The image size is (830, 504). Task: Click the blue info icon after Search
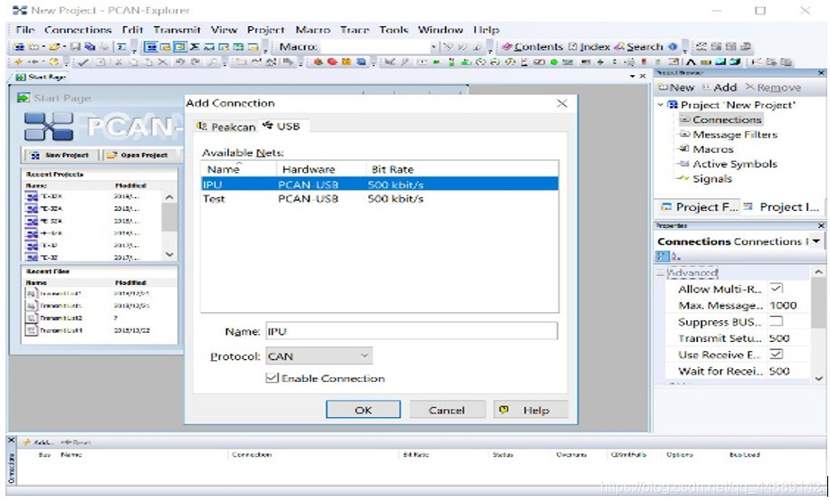click(x=673, y=46)
